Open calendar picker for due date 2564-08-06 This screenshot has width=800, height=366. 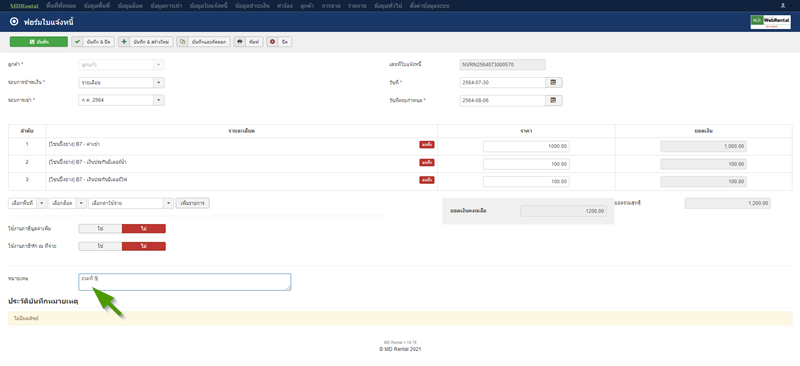[x=554, y=101]
